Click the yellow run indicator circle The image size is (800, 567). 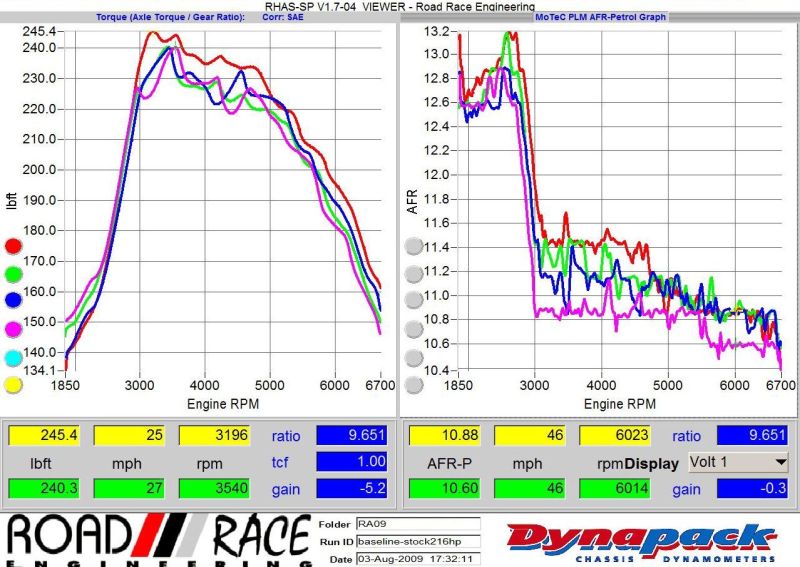(x=13, y=385)
